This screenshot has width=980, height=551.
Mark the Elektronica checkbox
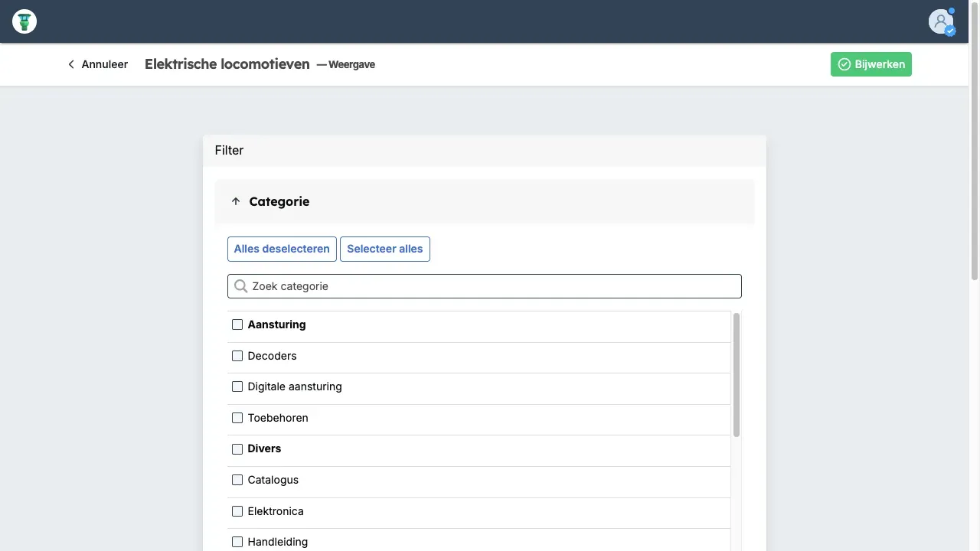point(237,511)
